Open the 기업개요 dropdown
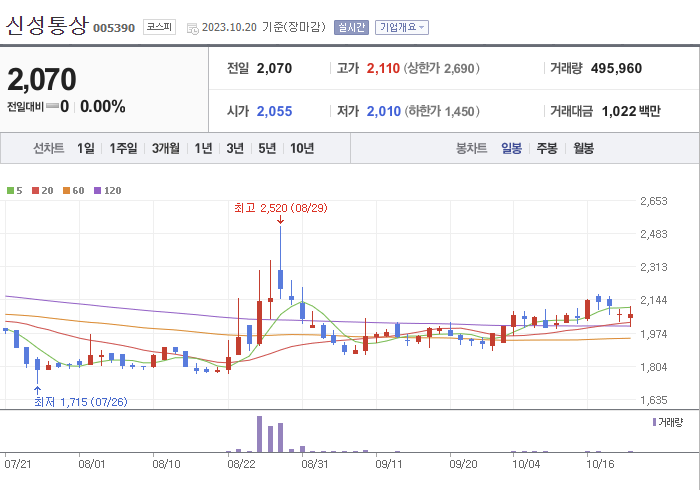The image size is (700, 490). coord(402,27)
